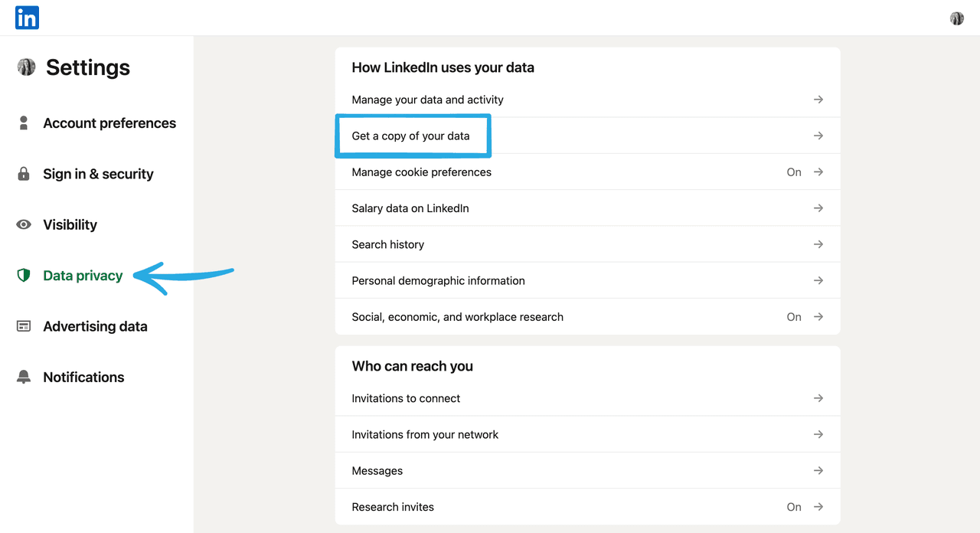
Task: Open Personal demographic information
Action: click(x=438, y=281)
